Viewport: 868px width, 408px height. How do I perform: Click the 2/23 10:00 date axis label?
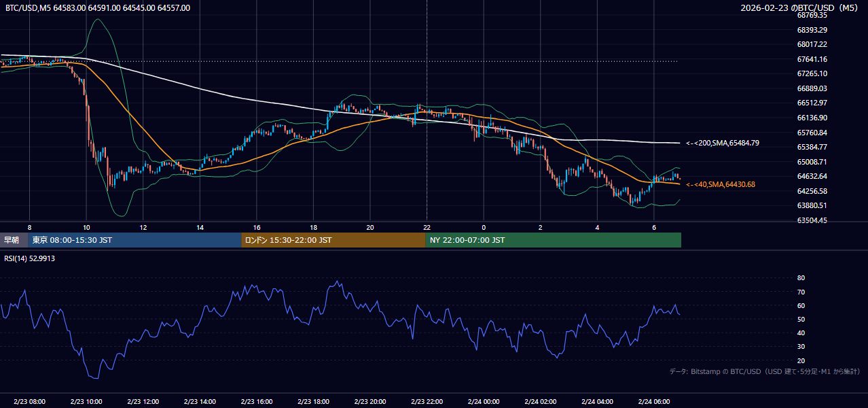tap(86, 402)
